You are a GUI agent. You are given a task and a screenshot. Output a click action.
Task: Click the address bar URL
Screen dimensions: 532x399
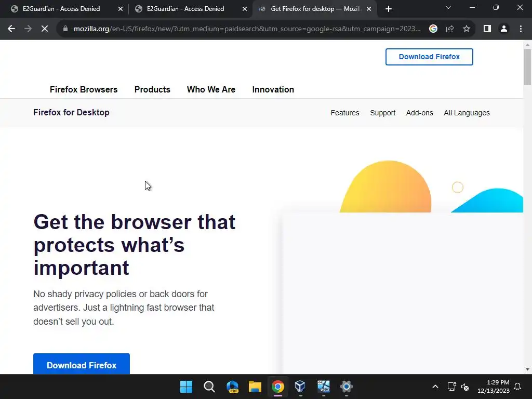coord(247,29)
